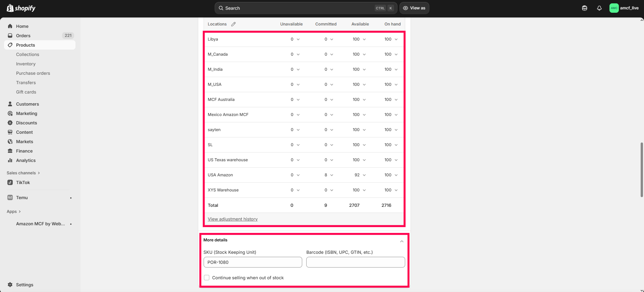This screenshot has width=644, height=292.
Task: Open the TikTok sales channel icon
Action: (10, 182)
